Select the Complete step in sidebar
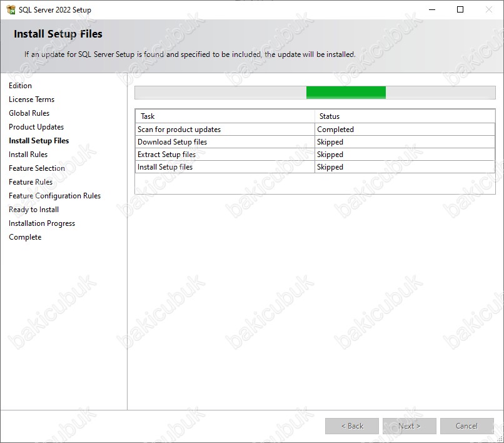 pos(25,237)
